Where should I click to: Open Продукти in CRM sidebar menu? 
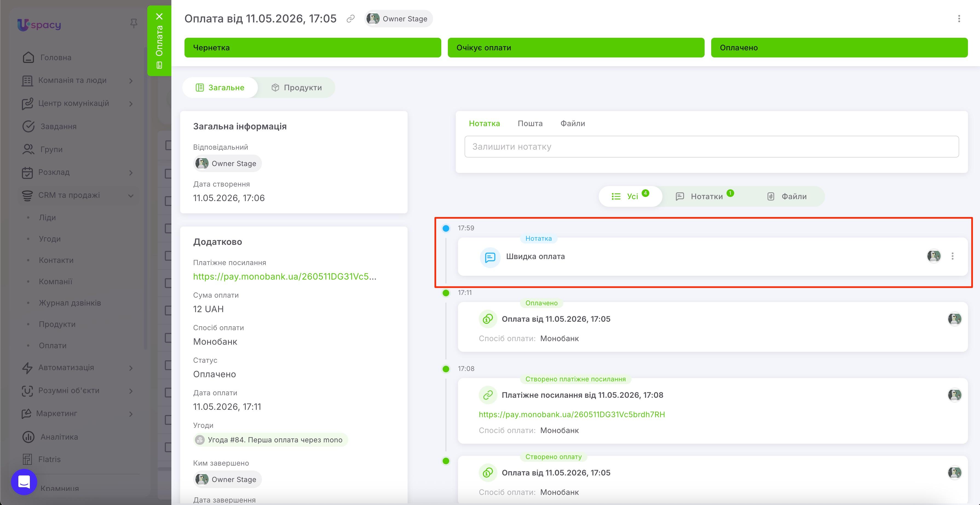pos(57,324)
